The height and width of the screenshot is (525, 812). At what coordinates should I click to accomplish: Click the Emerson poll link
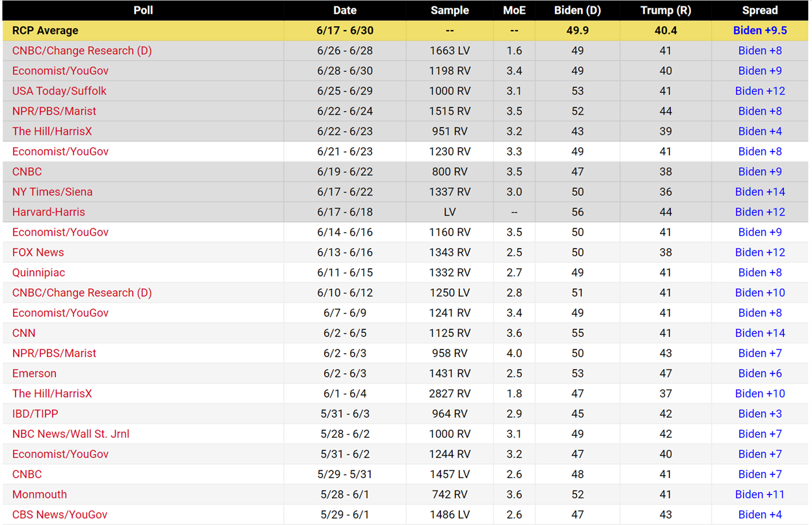tap(34, 373)
